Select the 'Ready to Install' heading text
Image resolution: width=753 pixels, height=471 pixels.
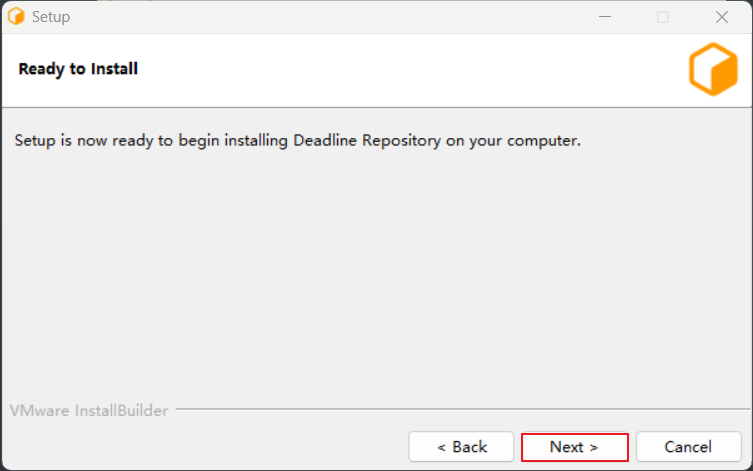78,69
